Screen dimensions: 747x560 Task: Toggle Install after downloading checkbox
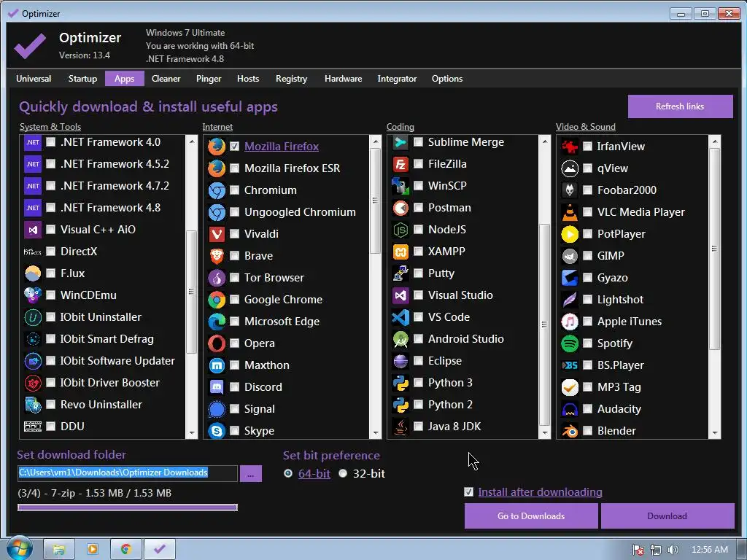tap(469, 492)
